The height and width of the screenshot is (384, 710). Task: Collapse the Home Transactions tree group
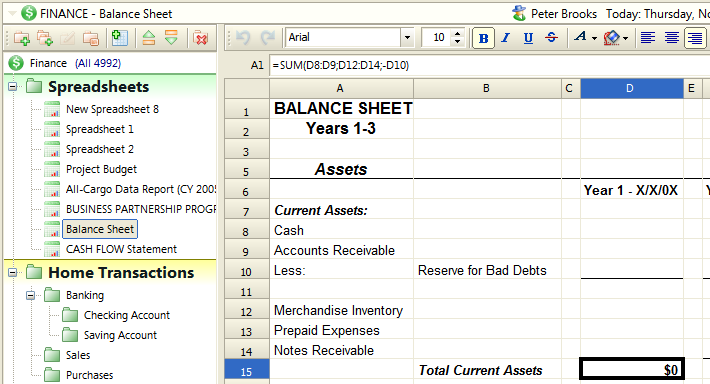click(13, 272)
